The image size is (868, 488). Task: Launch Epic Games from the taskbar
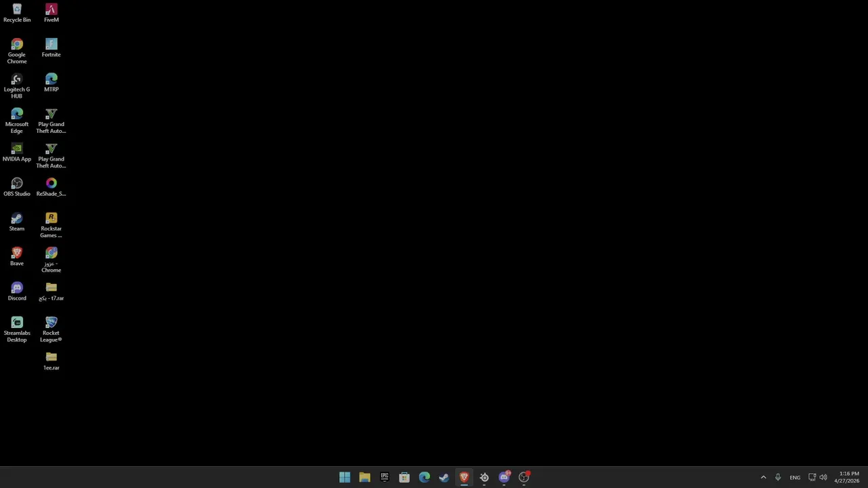pyautogui.click(x=384, y=477)
